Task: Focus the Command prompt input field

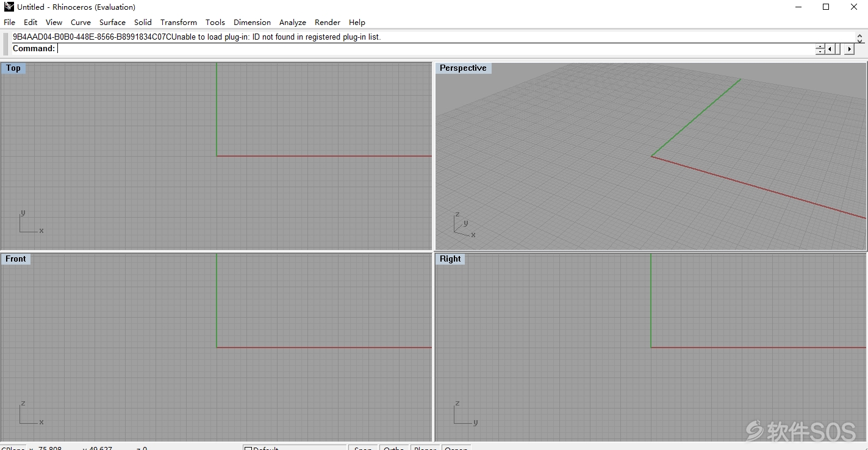Action: (x=435, y=48)
